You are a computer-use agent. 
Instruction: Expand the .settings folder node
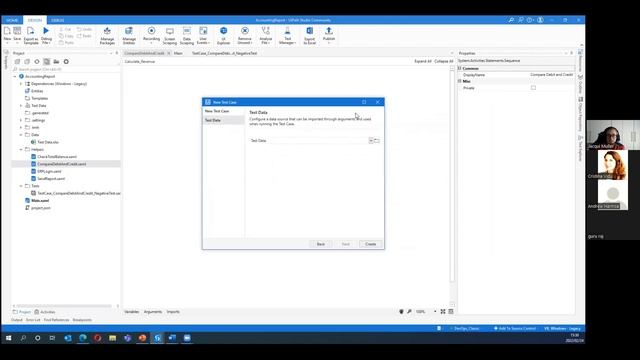pos(21,120)
